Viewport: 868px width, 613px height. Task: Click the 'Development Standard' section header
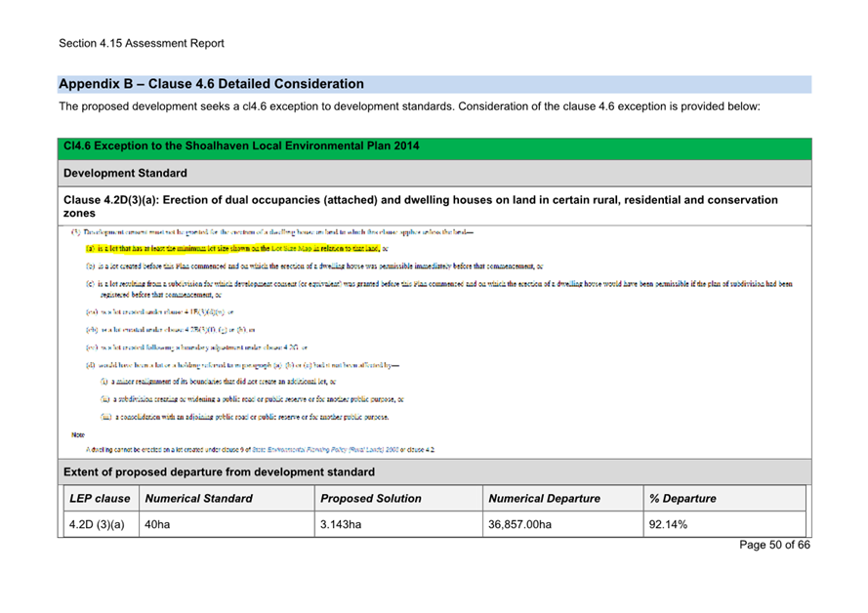125,173
